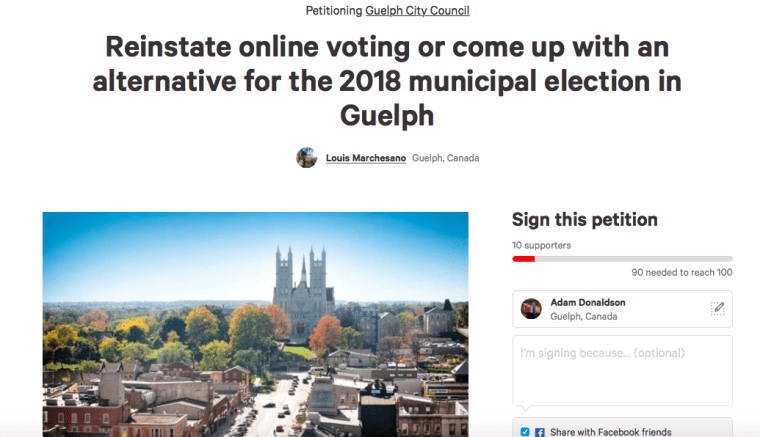
Task: Click the "Sign this petition" heading
Action: coord(584,220)
